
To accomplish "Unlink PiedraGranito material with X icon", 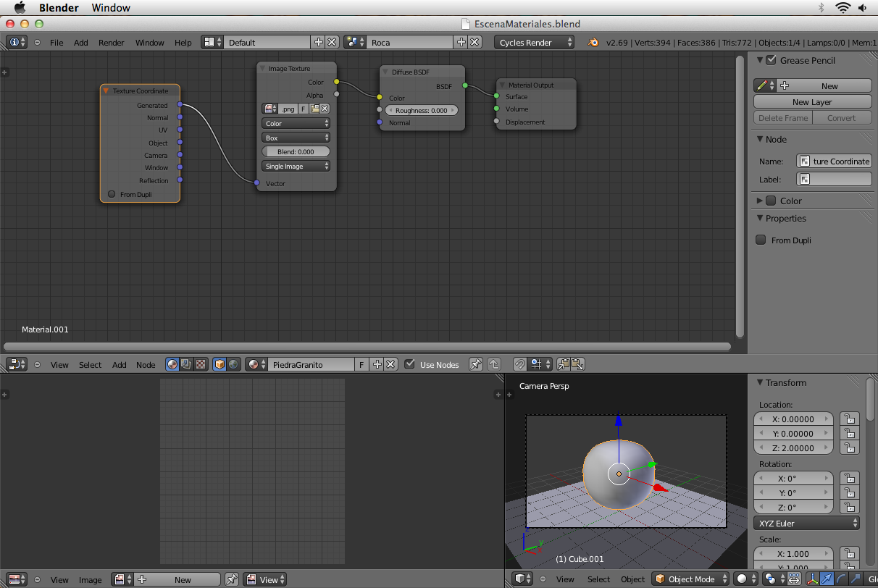I will (x=391, y=364).
